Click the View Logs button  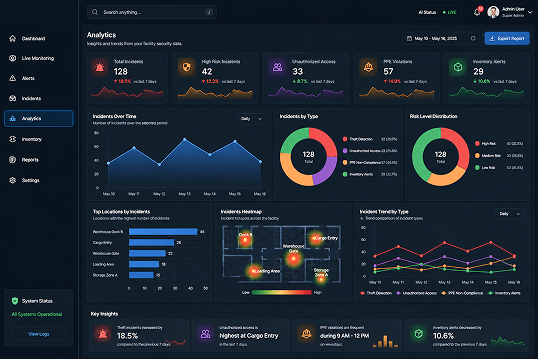38,334
